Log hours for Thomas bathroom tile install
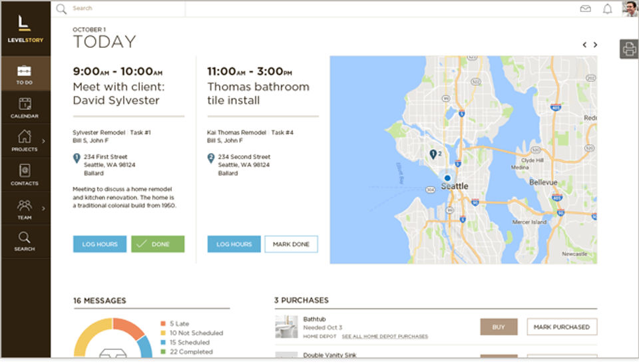639x364 pixels. (234, 244)
